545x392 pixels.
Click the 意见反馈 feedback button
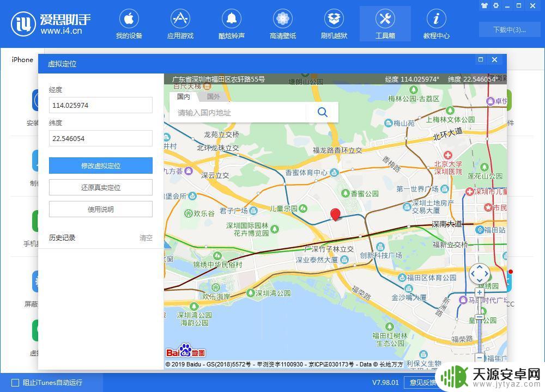point(423,382)
